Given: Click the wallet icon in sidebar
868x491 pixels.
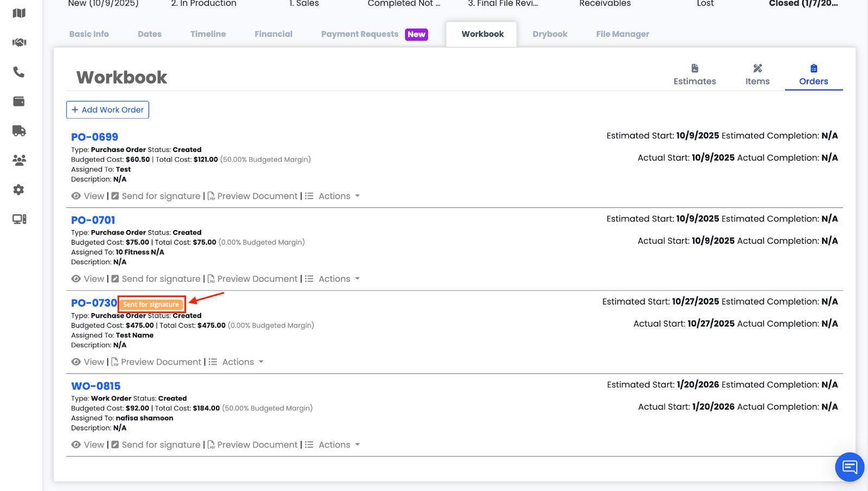Looking at the screenshot, I should (19, 101).
